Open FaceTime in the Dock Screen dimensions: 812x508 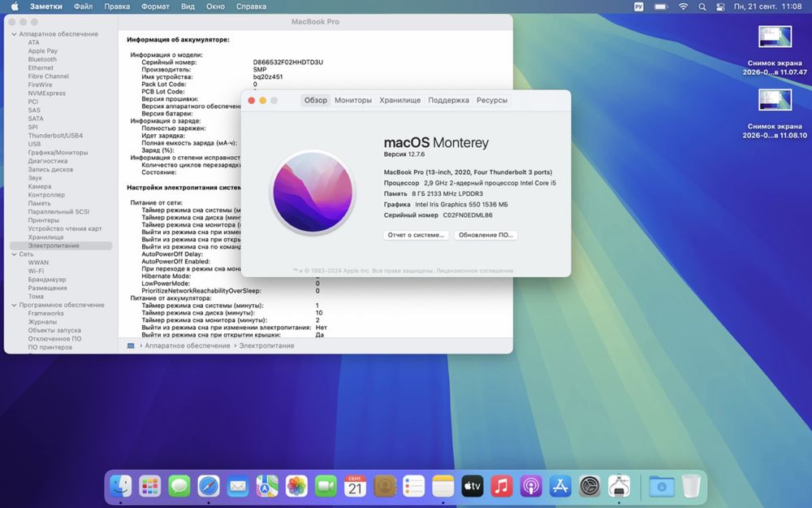326,486
